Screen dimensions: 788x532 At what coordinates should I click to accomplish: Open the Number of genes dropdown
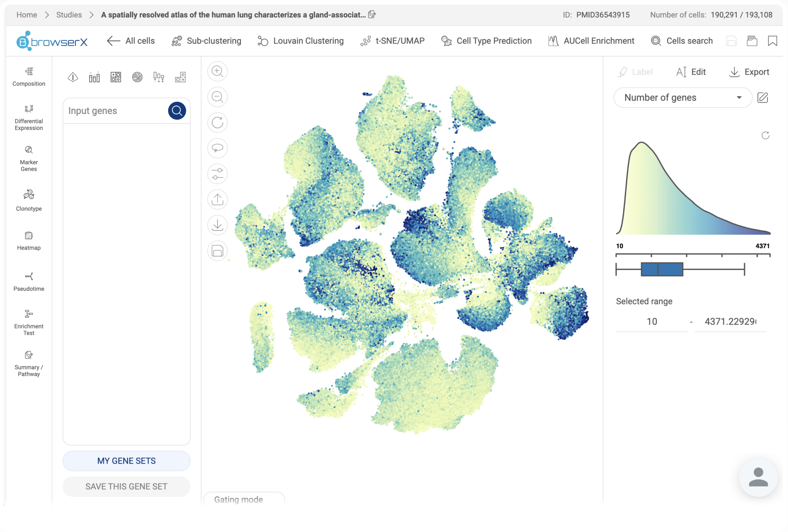pos(683,98)
